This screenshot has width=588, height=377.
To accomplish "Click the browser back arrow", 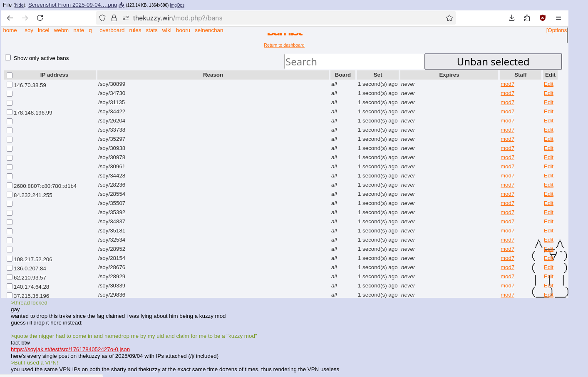I will coord(10,18).
